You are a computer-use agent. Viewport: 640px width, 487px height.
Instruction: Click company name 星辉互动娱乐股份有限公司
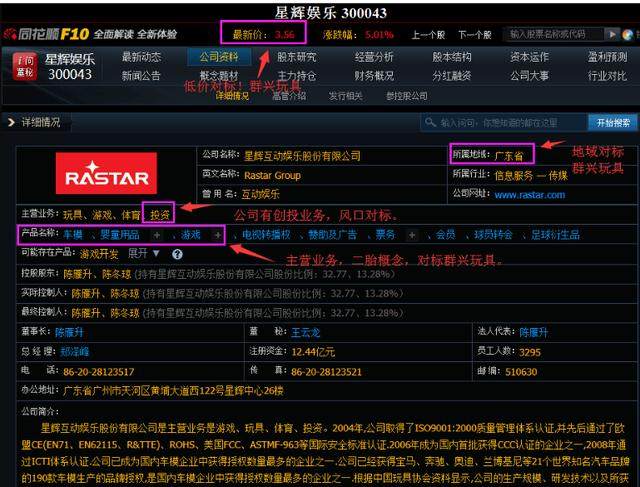[302, 156]
